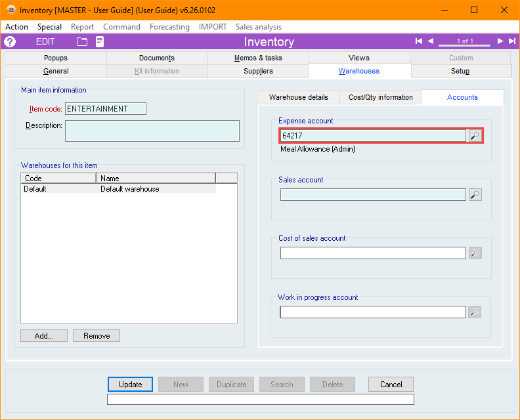This screenshot has height=420, width=520.
Task: Open Expense account lookup magnifier
Action: 475,136
